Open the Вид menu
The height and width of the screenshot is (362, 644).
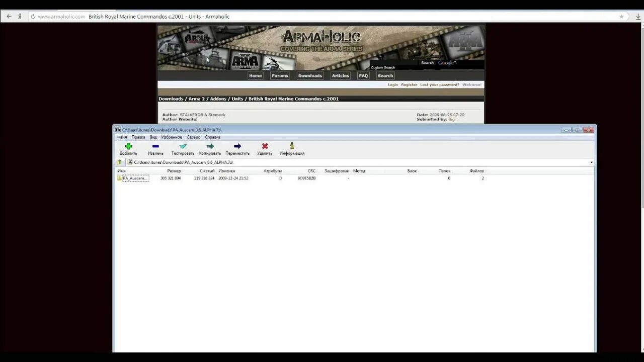[153, 137]
